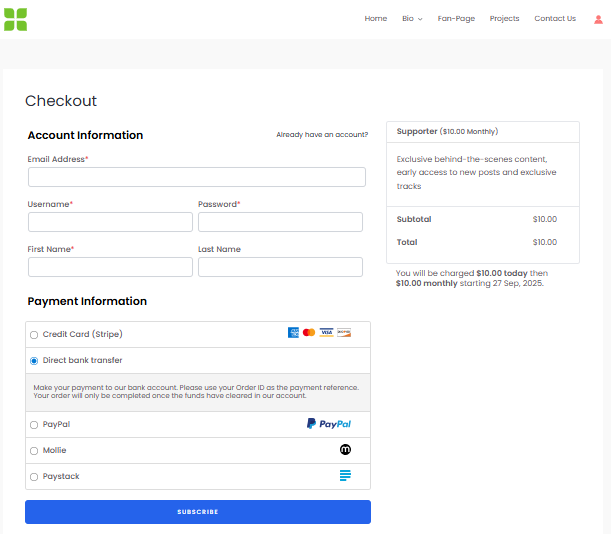Image resolution: width=611 pixels, height=534 pixels.
Task: Click the Paystack logo icon
Action: point(345,476)
